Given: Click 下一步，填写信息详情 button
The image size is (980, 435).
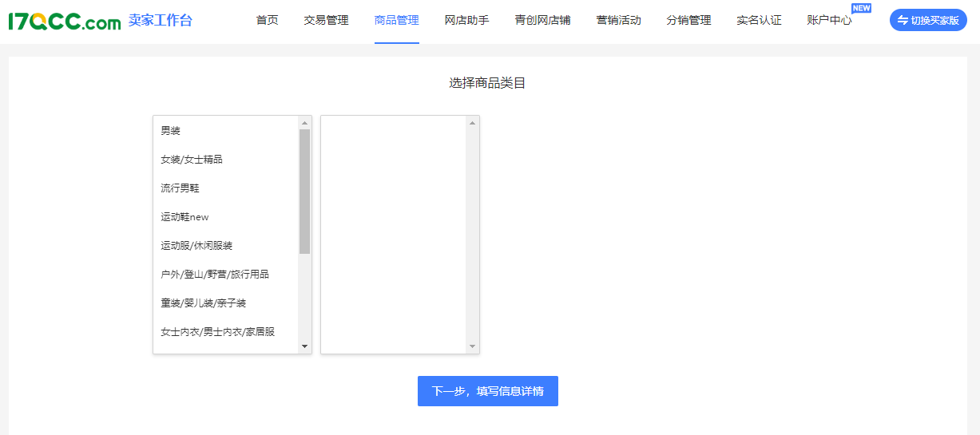Looking at the screenshot, I should pyautogui.click(x=487, y=391).
